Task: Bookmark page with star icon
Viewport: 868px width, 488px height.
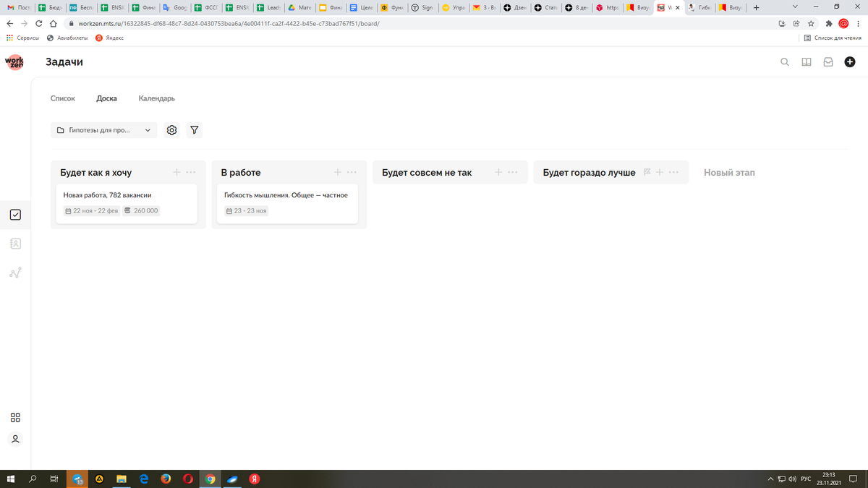Action: point(811,23)
